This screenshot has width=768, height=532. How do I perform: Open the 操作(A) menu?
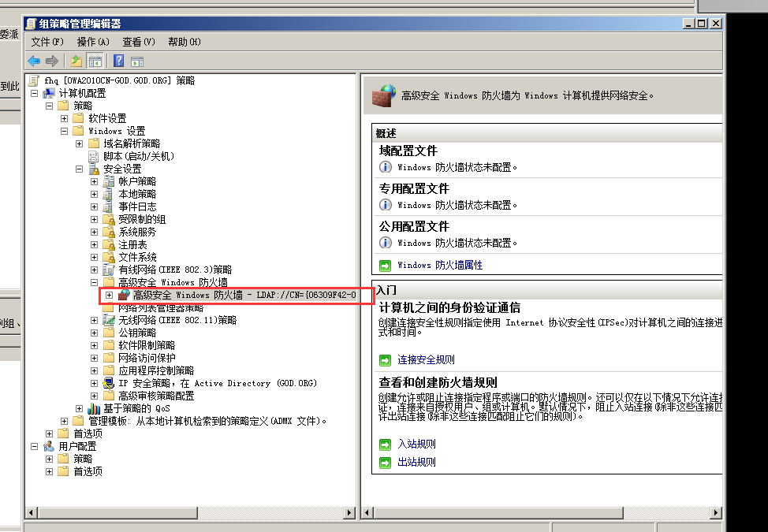[x=93, y=42]
